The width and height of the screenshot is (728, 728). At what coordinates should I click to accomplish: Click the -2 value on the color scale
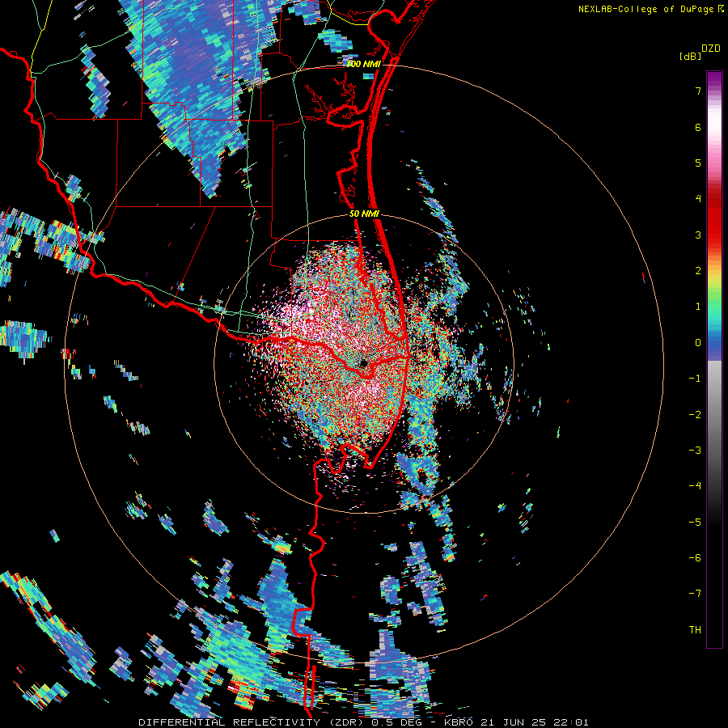(695, 415)
